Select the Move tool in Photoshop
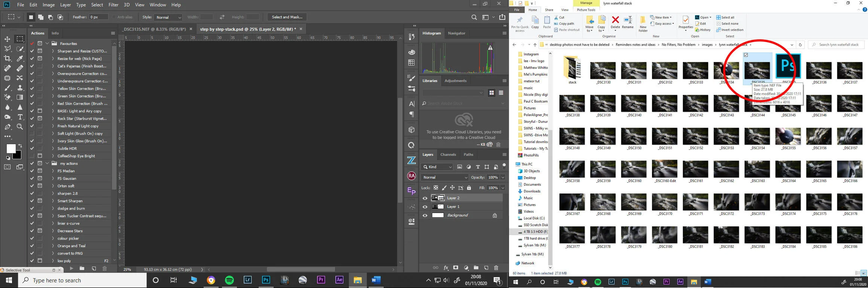The width and height of the screenshot is (868, 288). pyautogui.click(x=7, y=39)
